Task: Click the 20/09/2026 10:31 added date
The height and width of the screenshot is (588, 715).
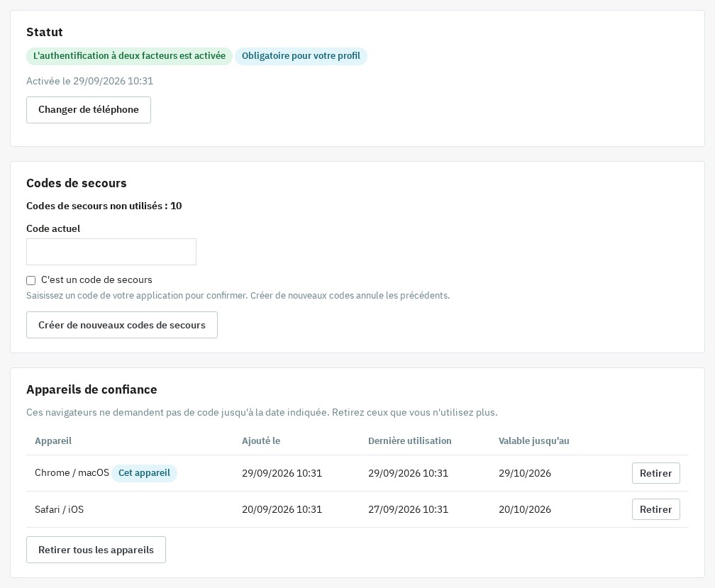Action: (282, 509)
